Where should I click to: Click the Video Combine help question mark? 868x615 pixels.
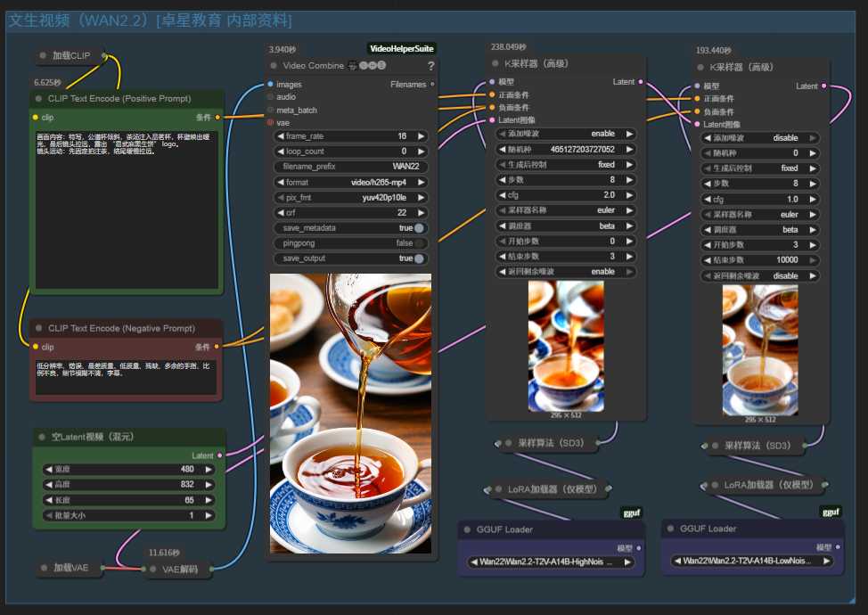pyautogui.click(x=431, y=66)
